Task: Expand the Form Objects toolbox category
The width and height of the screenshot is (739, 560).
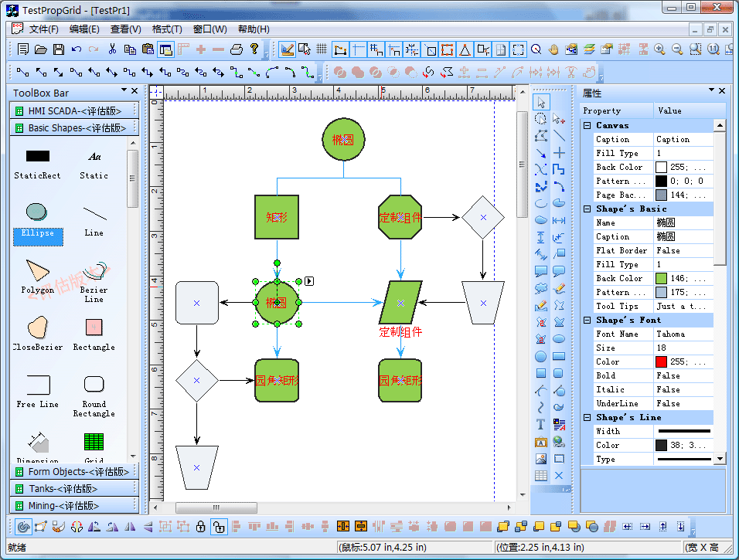Action: tap(74, 471)
